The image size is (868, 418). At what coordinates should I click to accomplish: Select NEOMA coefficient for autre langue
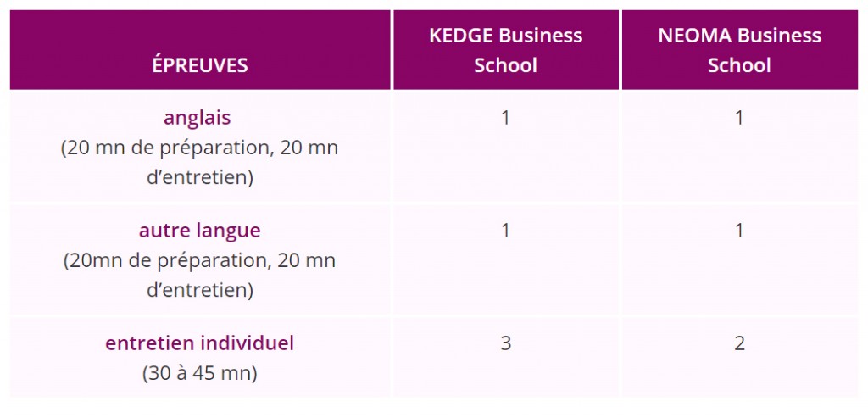point(739,231)
